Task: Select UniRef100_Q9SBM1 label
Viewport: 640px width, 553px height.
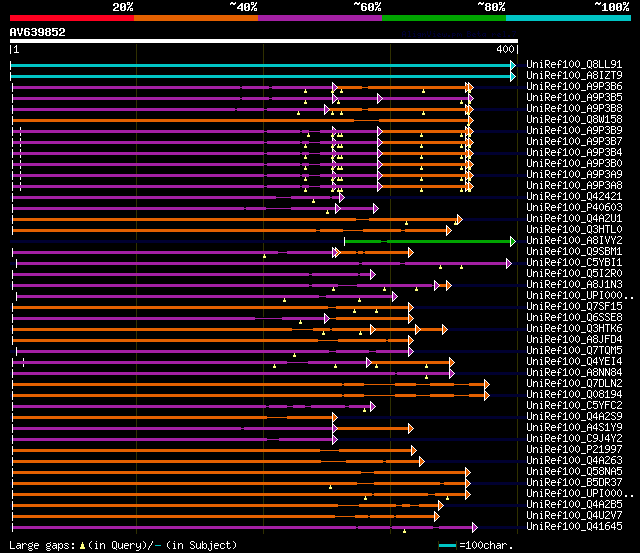Action: (574, 252)
